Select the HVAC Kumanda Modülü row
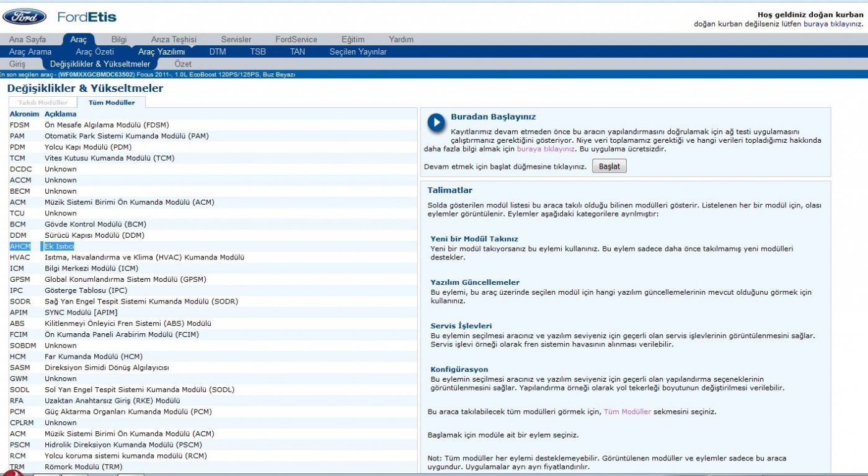Image resolution: width=868 pixels, height=476 pixels. [213, 257]
